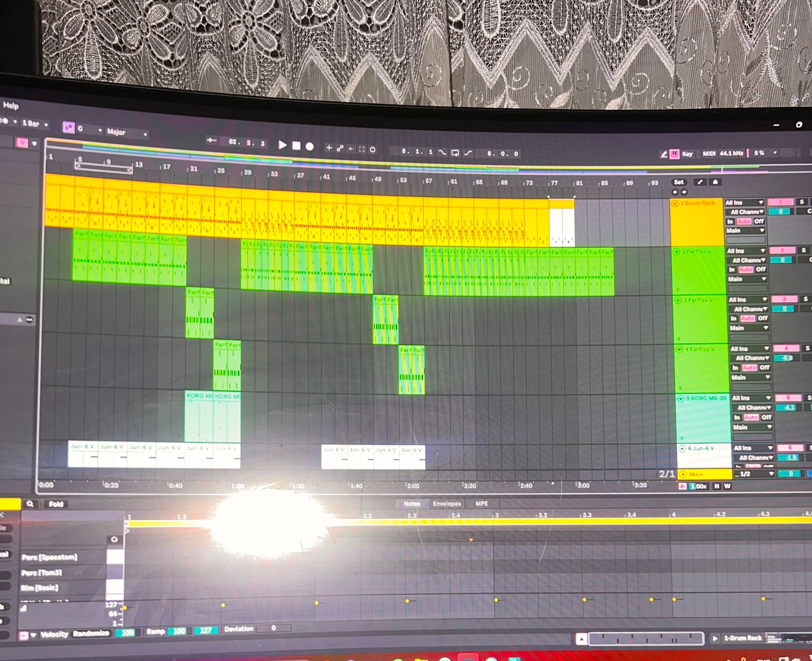812x661 pixels.
Task: Switch to the Envelopes tab
Action: [x=447, y=504]
